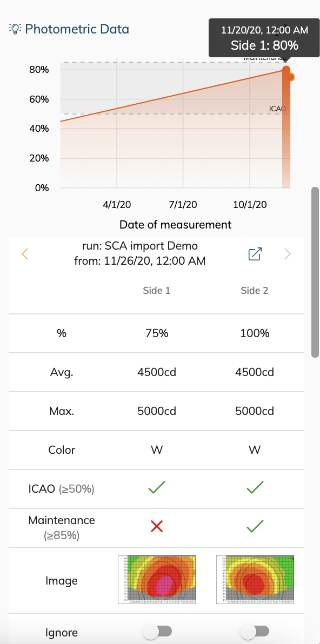
Task: Click the 7/1/20 date axis label
Action: tap(183, 204)
